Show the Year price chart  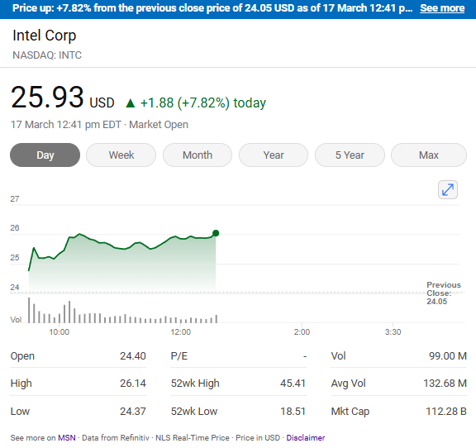point(274,155)
